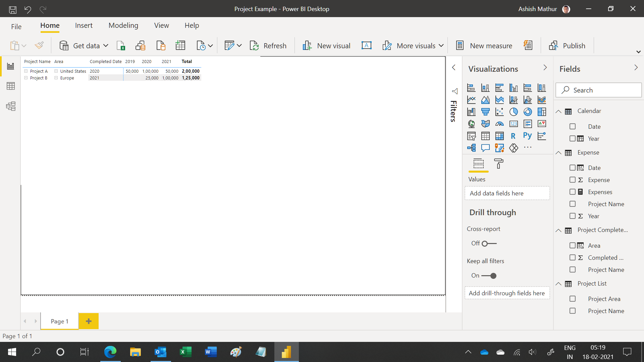Switch to Report view icon
The height and width of the screenshot is (362, 644).
[x=11, y=66]
